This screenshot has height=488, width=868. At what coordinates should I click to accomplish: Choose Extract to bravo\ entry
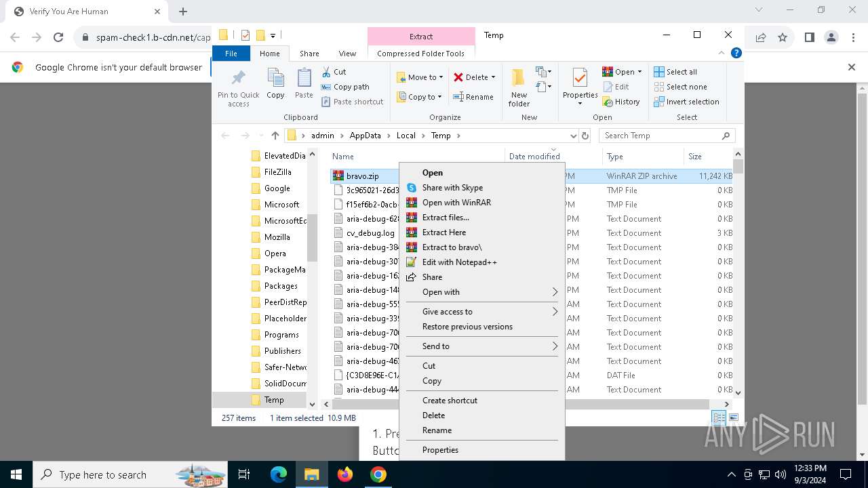(x=482, y=247)
